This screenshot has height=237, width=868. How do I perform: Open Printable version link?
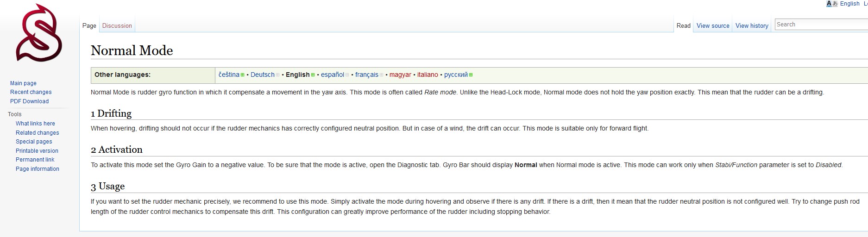pyautogui.click(x=37, y=151)
